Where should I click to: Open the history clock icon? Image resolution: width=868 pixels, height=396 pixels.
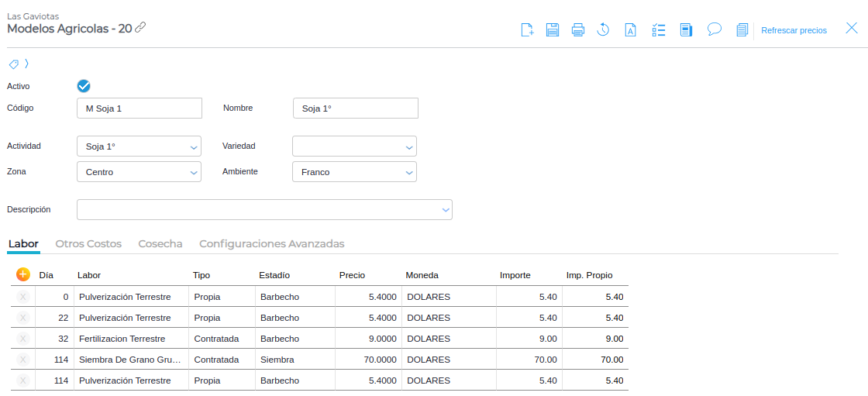pos(603,30)
